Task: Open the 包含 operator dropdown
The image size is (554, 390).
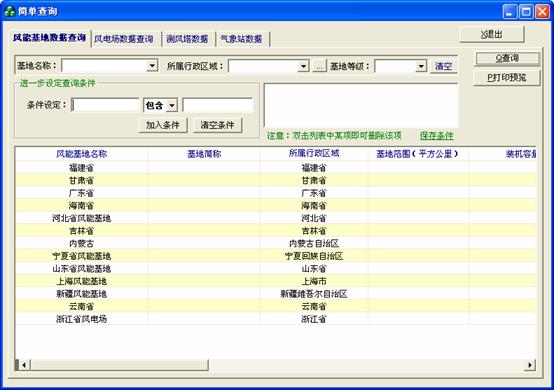Action: [172, 105]
